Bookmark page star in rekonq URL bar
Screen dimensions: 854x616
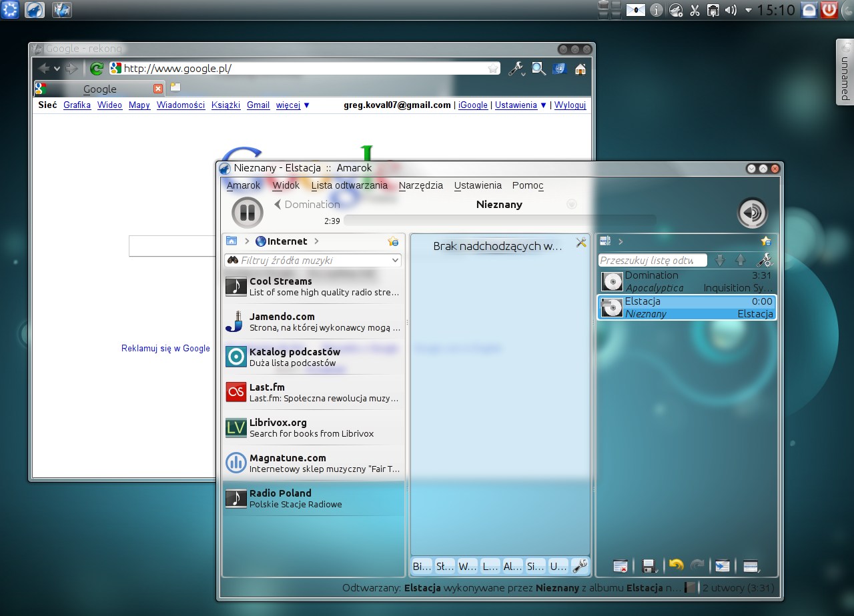pos(493,68)
